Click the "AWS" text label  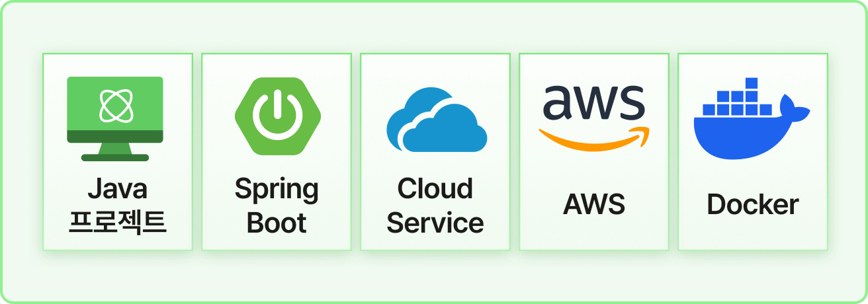594,205
